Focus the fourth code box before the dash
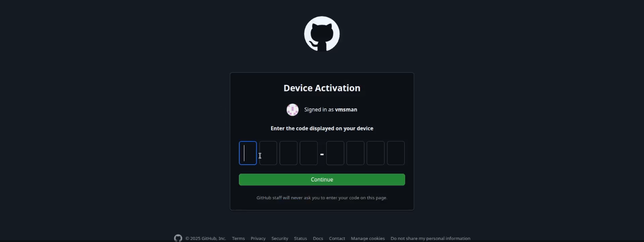The image size is (644, 242). coord(309,153)
